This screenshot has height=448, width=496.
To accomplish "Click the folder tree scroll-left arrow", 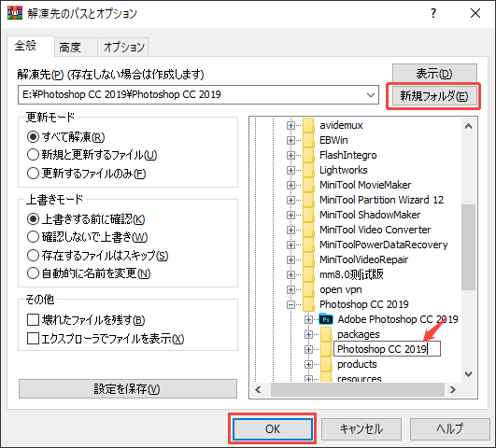I will tap(258, 389).
